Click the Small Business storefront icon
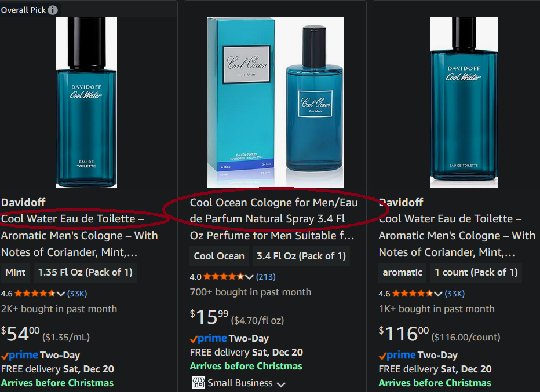The image size is (540, 392). click(198, 382)
